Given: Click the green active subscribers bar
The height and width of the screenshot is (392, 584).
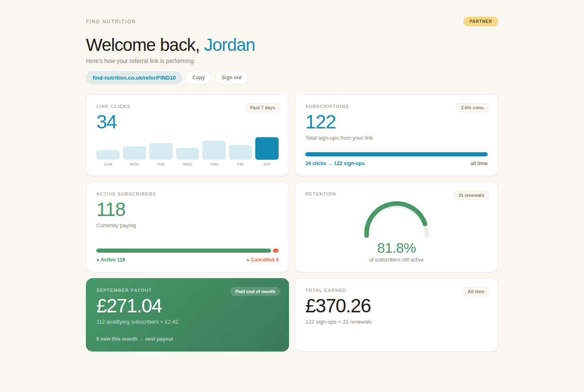Looking at the screenshot, I should (184, 251).
